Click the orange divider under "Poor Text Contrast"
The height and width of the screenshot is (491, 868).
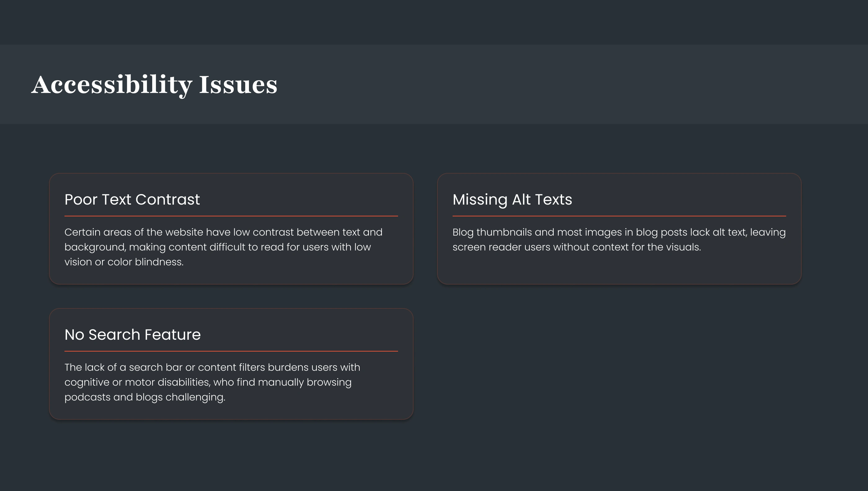(231, 216)
